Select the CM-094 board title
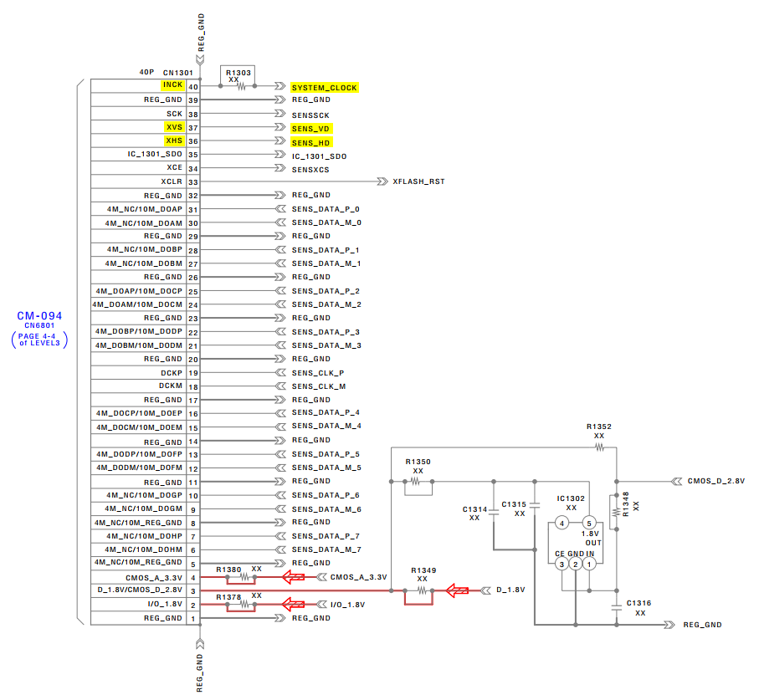Viewport: 759px width, 700px height. point(39,316)
